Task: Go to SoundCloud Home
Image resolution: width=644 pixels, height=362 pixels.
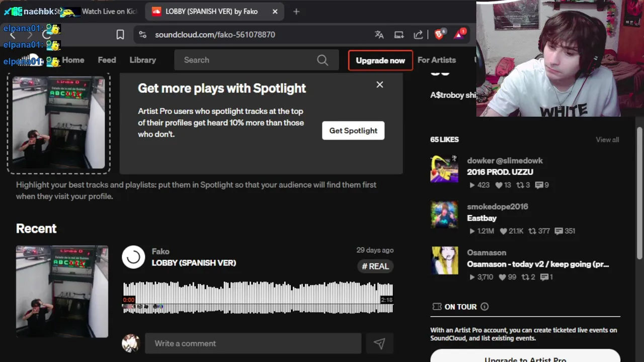Action: (x=73, y=60)
